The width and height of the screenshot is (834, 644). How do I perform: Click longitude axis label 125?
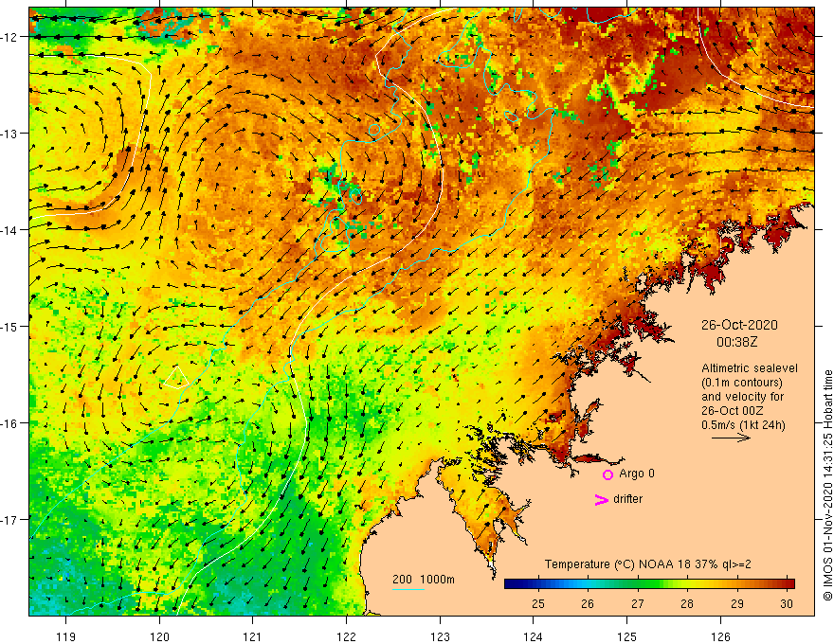pos(627,636)
